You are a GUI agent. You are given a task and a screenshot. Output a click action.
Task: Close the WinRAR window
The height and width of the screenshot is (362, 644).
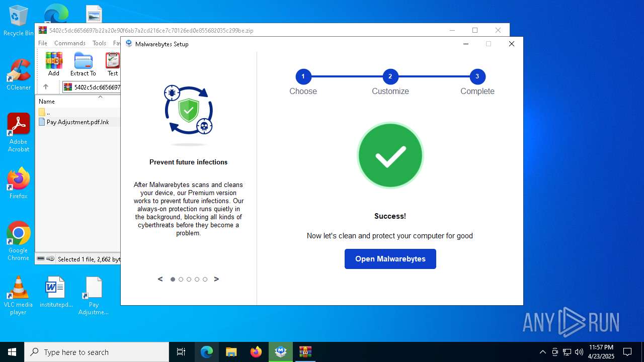(x=498, y=30)
